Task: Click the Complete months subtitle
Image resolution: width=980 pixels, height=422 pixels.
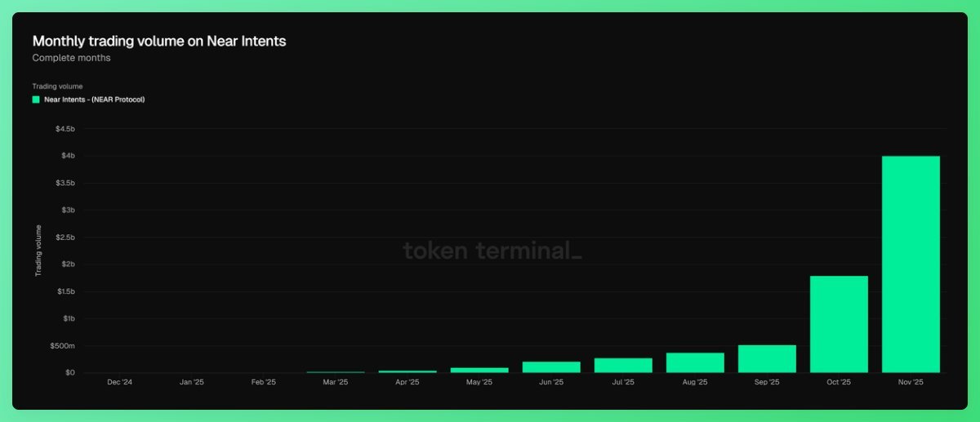Action: tap(71, 58)
